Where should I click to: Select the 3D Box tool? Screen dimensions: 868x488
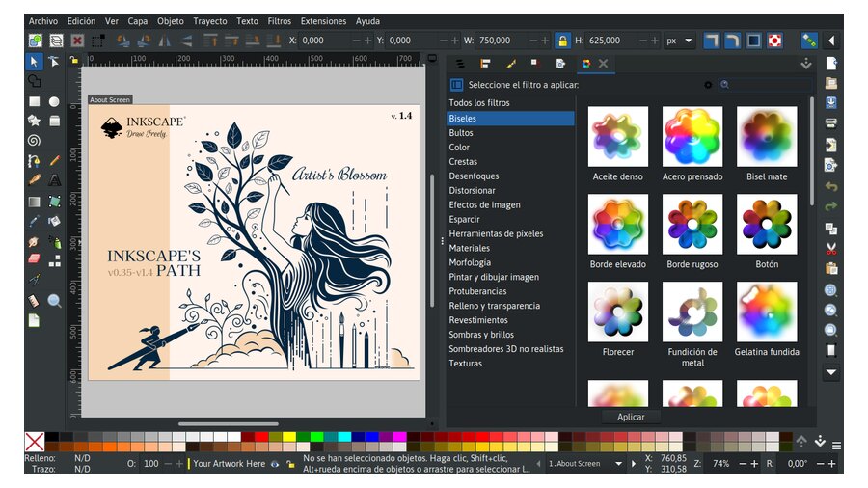click(54, 121)
